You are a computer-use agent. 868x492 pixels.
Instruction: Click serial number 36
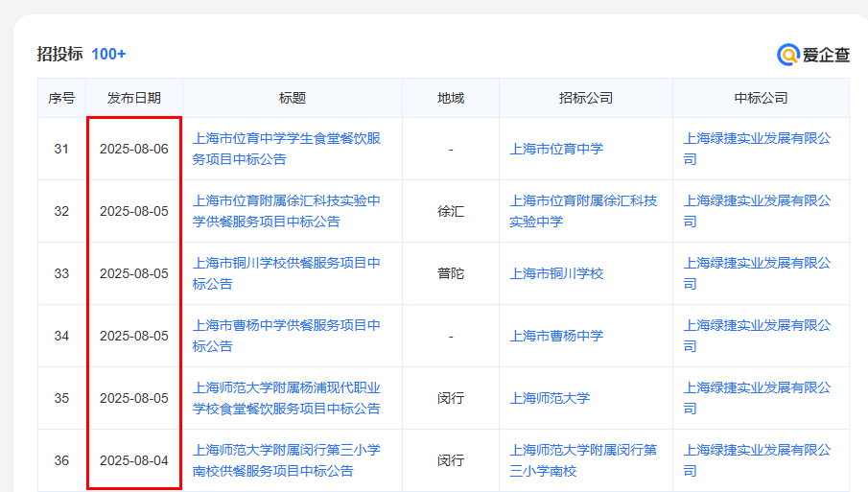click(x=61, y=460)
